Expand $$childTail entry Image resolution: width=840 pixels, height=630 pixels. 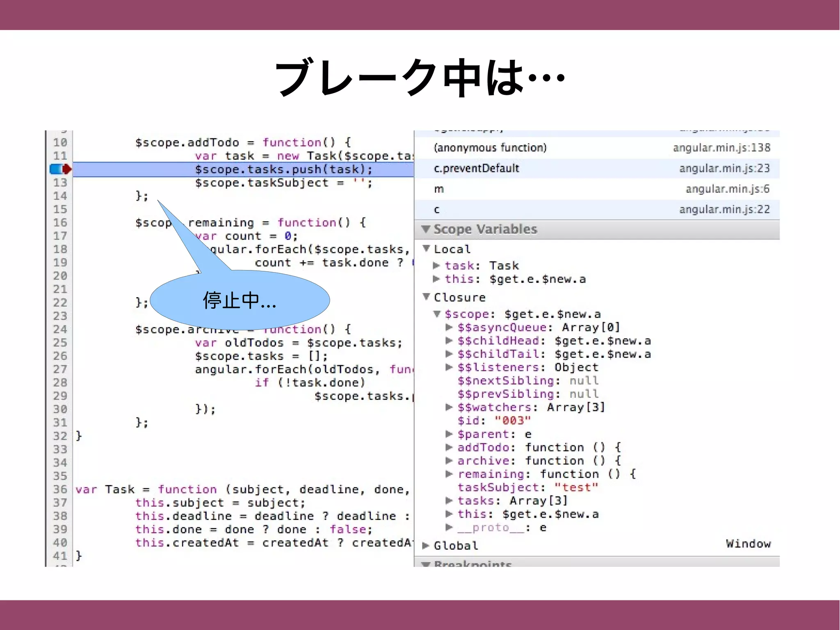pyautogui.click(x=449, y=354)
